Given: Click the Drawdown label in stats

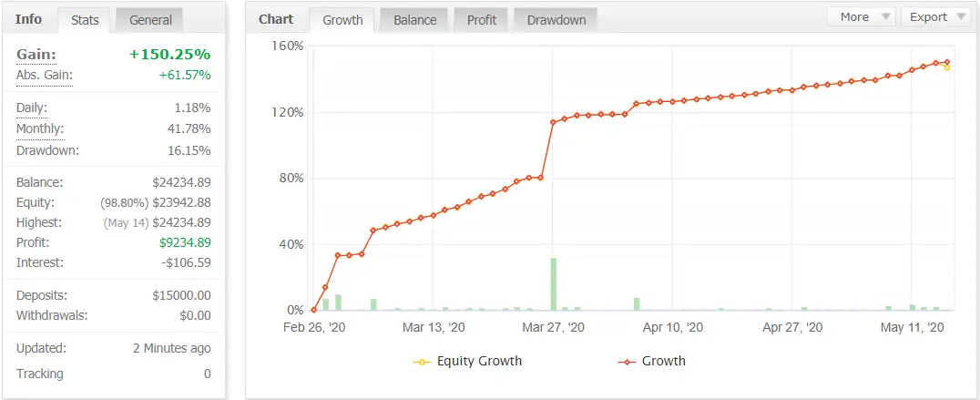Looking at the screenshot, I should [x=47, y=150].
